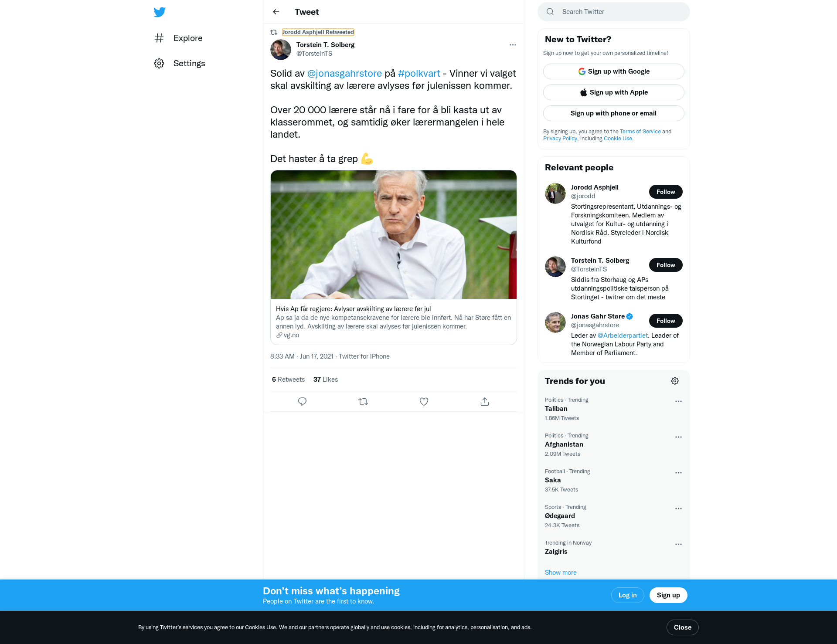Screen dimensions: 837x644
Task: Expand more options for Taliban trend
Action: pyautogui.click(x=678, y=401)
